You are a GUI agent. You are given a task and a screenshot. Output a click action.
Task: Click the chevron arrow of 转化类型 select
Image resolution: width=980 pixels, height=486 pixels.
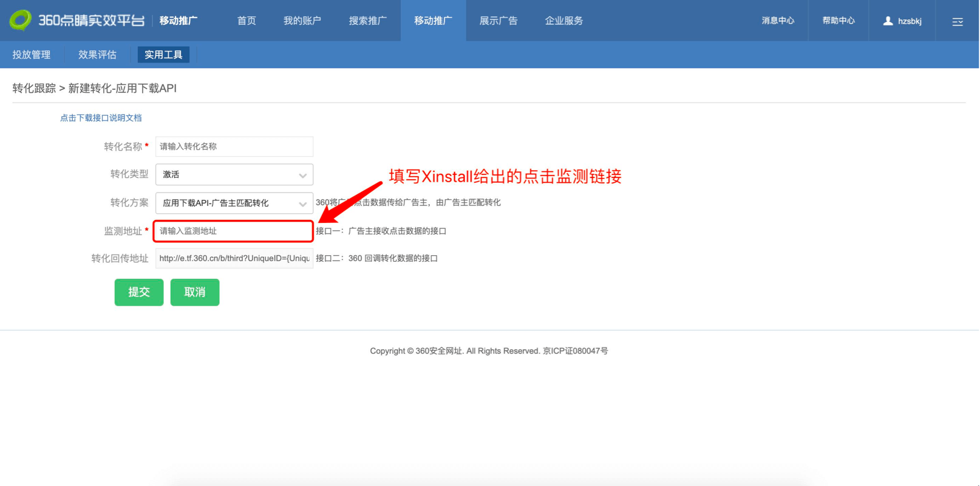click(302, 176)
